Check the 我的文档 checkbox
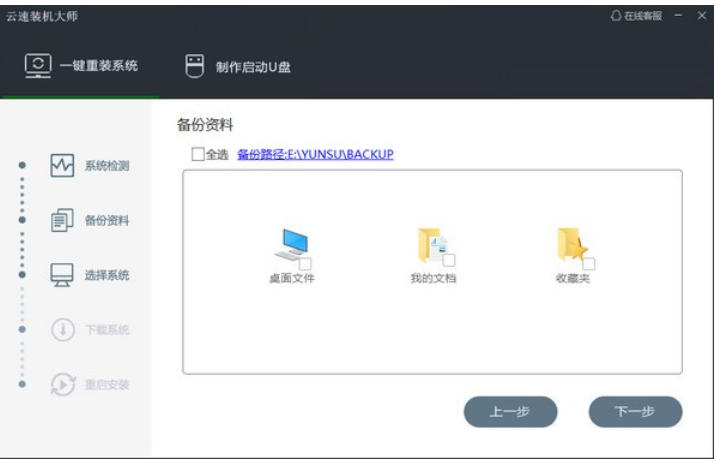The image size is (714, 462). pyautogui.click(x=449, y=260)
